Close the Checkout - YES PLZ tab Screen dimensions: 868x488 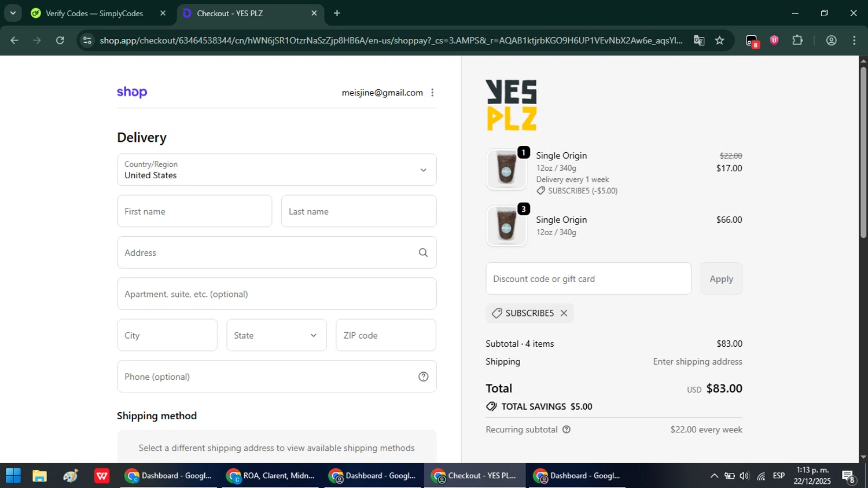pos(314,13)
